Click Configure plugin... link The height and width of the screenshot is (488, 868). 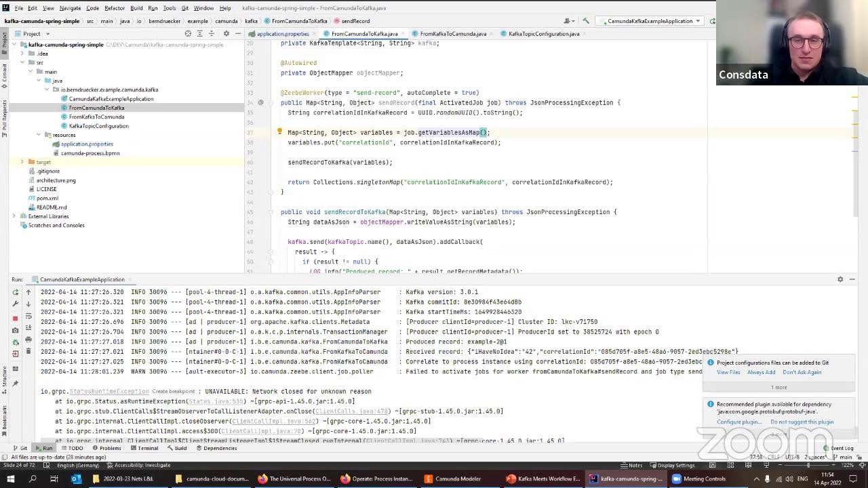738,422
